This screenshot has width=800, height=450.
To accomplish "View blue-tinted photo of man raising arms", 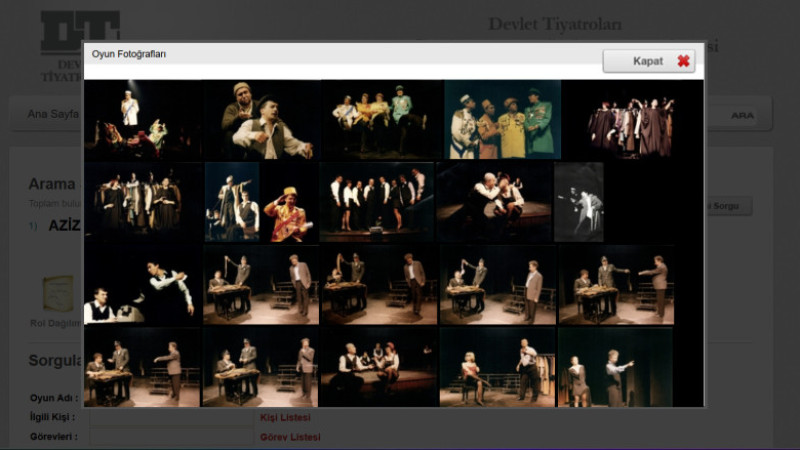I will pos(615,367).
